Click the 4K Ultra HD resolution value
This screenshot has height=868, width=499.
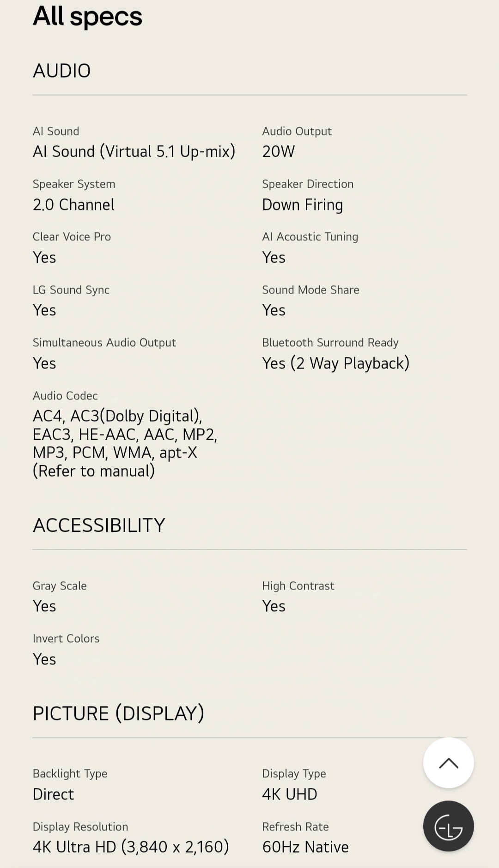point(131,847)
